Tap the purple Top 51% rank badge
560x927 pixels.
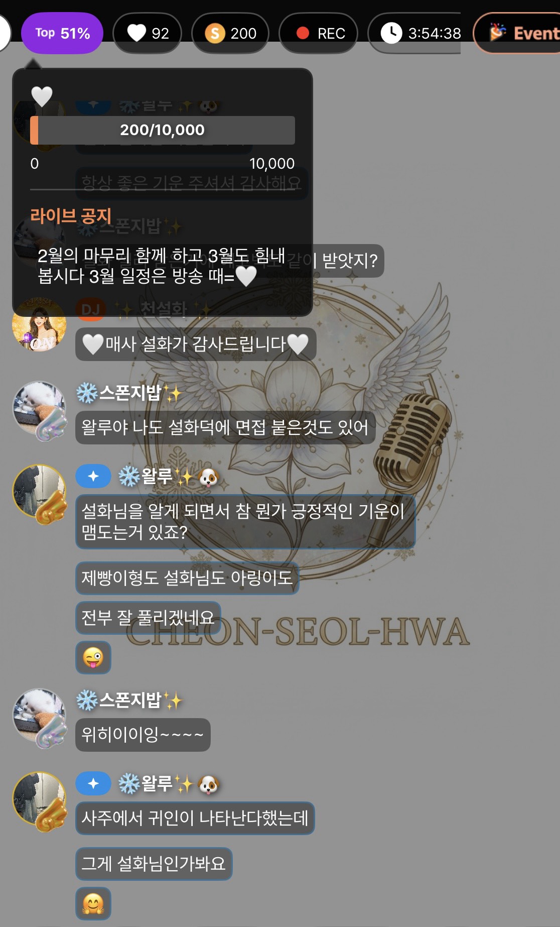point(62,33)
